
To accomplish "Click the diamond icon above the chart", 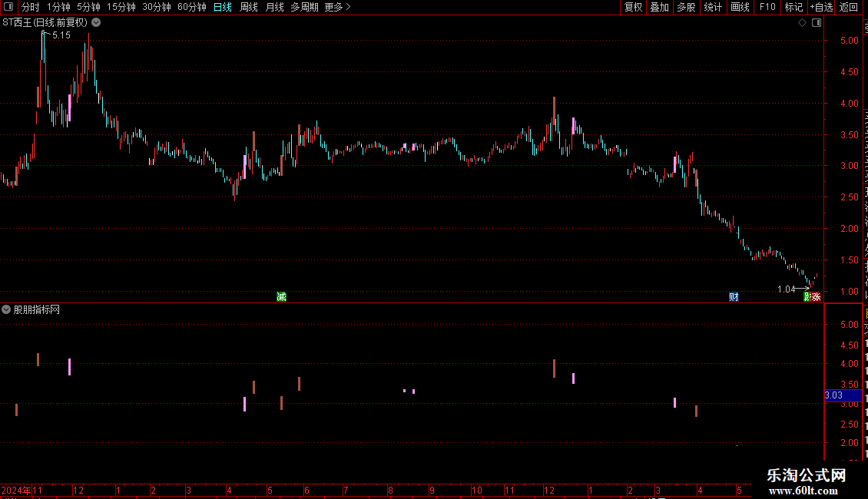I will click(802, 23).
